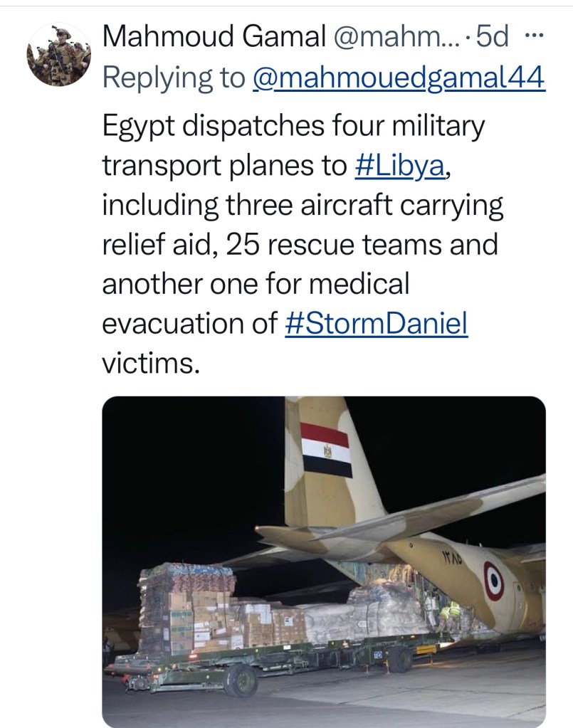573x728 pixels.
Task: Click the "including three aircraft carrying" line
Action: [x=303, y=206]
